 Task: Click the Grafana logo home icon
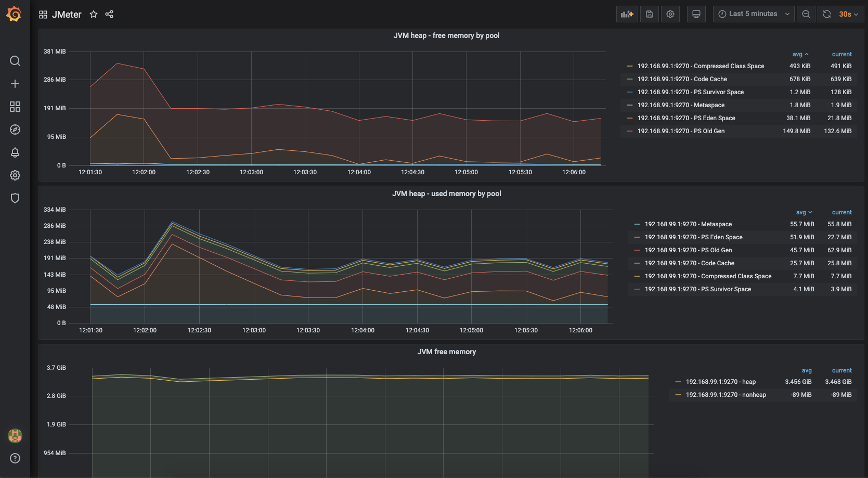14,14
